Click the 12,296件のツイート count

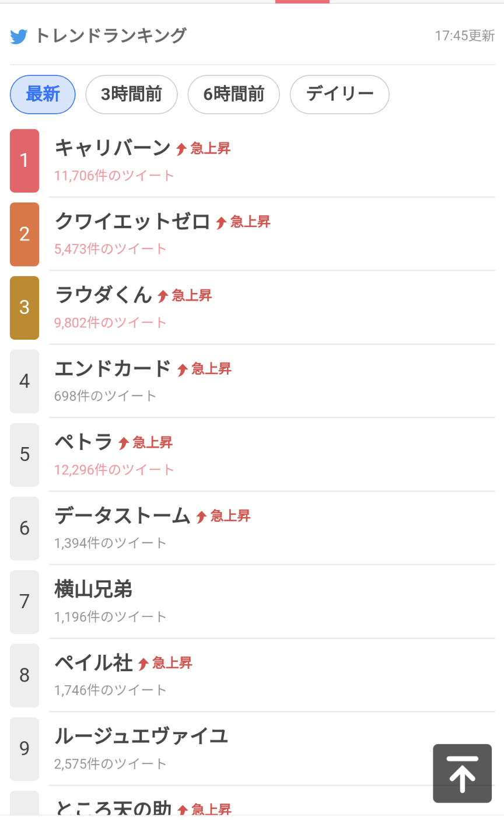point(114,470)
